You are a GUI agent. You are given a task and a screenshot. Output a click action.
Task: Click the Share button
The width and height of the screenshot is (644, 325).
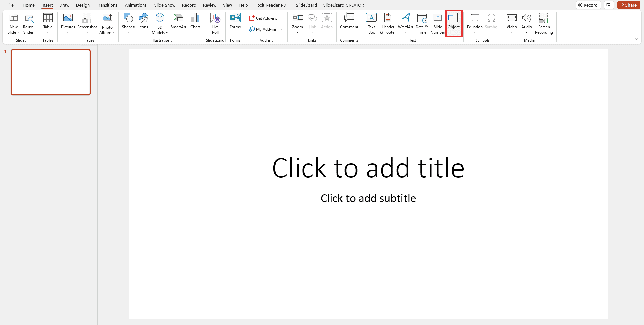628,5
